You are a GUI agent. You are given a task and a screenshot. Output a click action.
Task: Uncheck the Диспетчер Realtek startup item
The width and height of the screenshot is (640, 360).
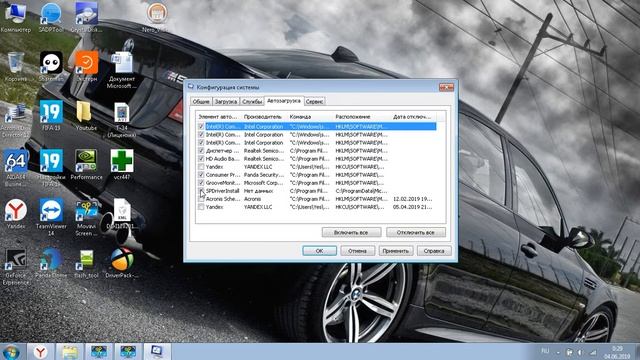tap(201, 151)
